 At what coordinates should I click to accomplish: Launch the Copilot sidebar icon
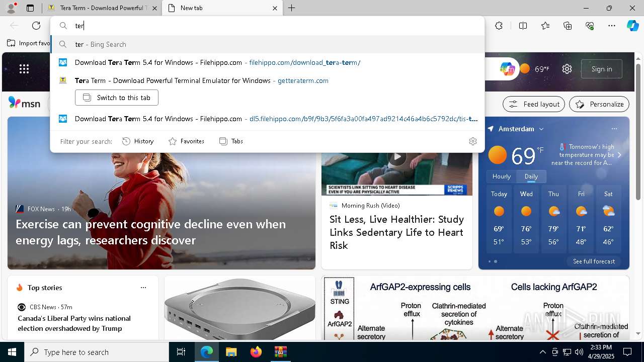coord(632,26)
